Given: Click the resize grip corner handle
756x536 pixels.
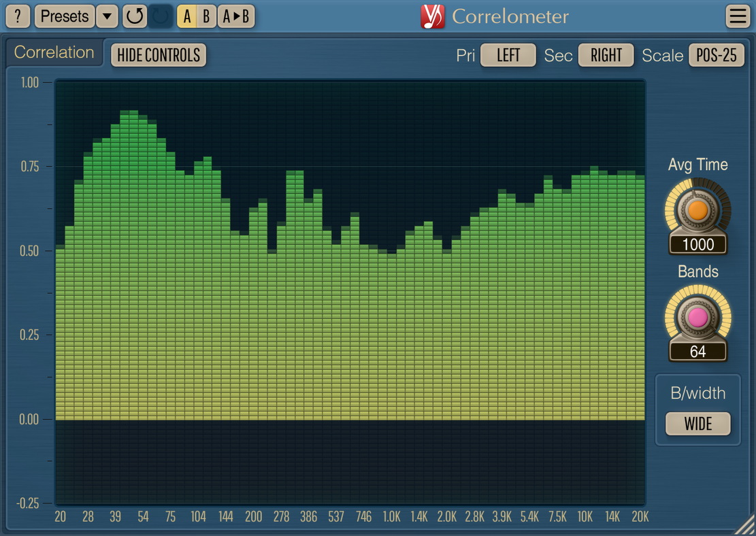Looking at the screenshot, I should 744,524.
